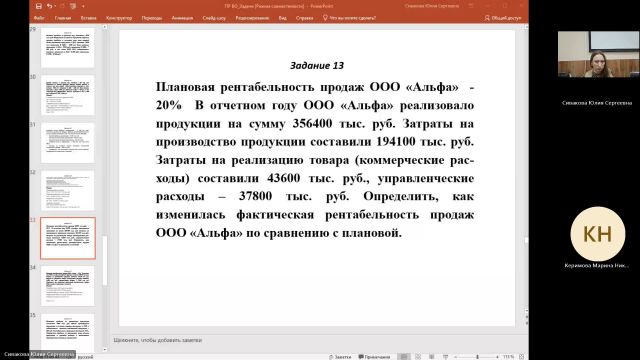Click the ribbon display options icon

pyautogui.click(x=471, y=6)
